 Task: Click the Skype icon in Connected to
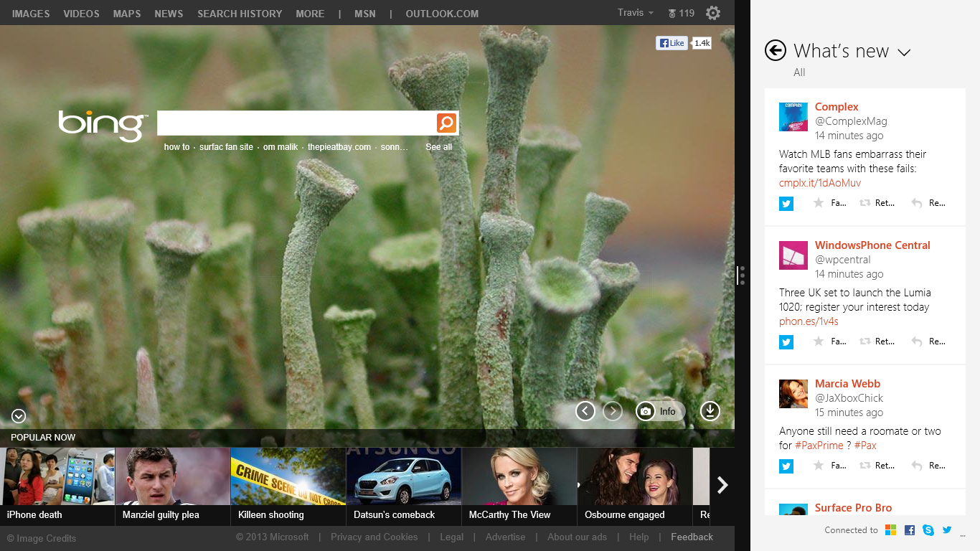pyautogui.click(x=928, y=530)
